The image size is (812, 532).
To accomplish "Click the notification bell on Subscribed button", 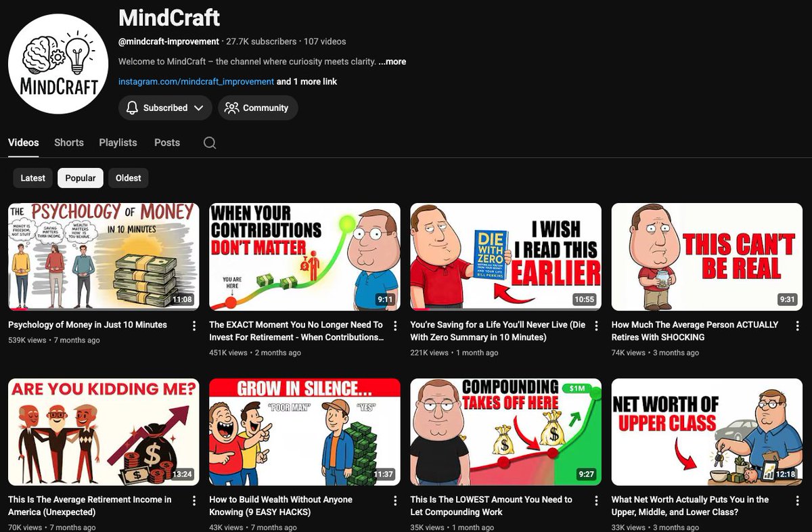I will [132, 108].
